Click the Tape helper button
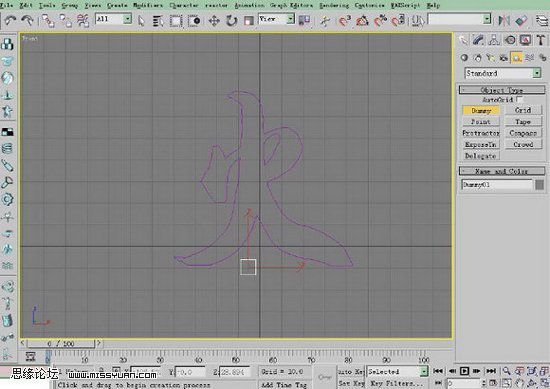550x389 pixels. (x=523, y=122)
